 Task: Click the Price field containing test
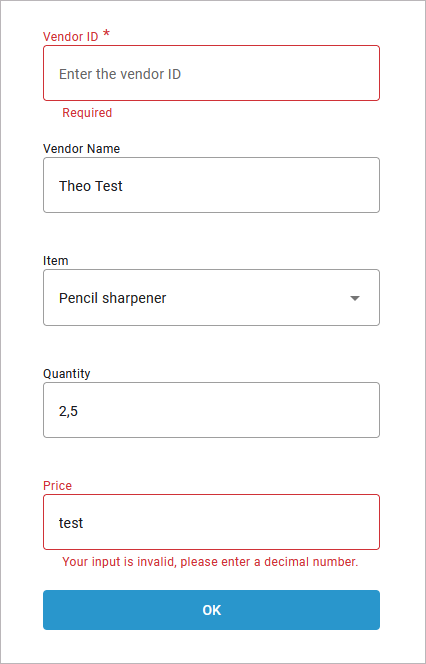click(211, 522)
